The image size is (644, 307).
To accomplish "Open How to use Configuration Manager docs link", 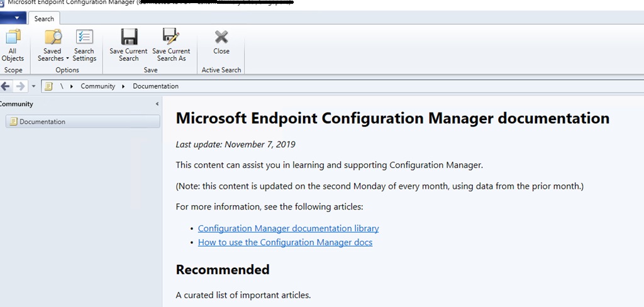I will 285,242.
